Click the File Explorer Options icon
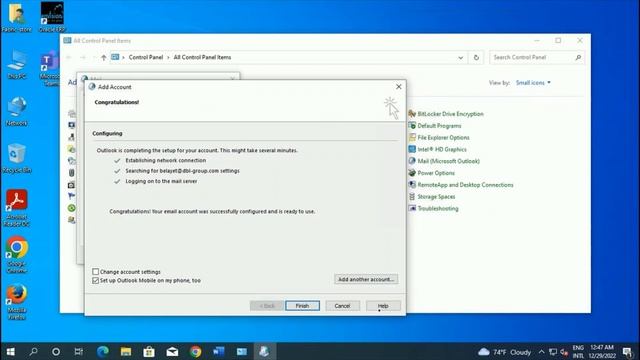 412,137
